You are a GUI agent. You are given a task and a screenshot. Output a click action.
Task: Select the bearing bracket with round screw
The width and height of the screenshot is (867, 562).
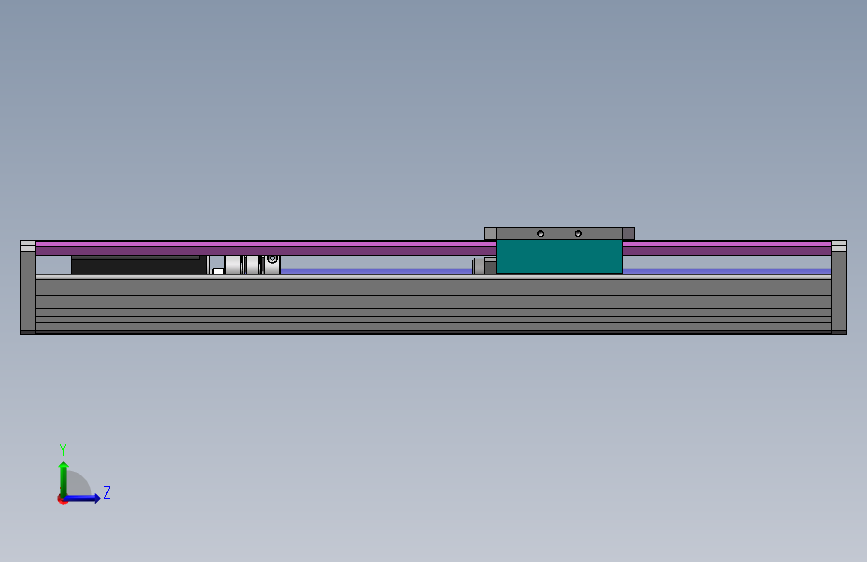point(272,264)
